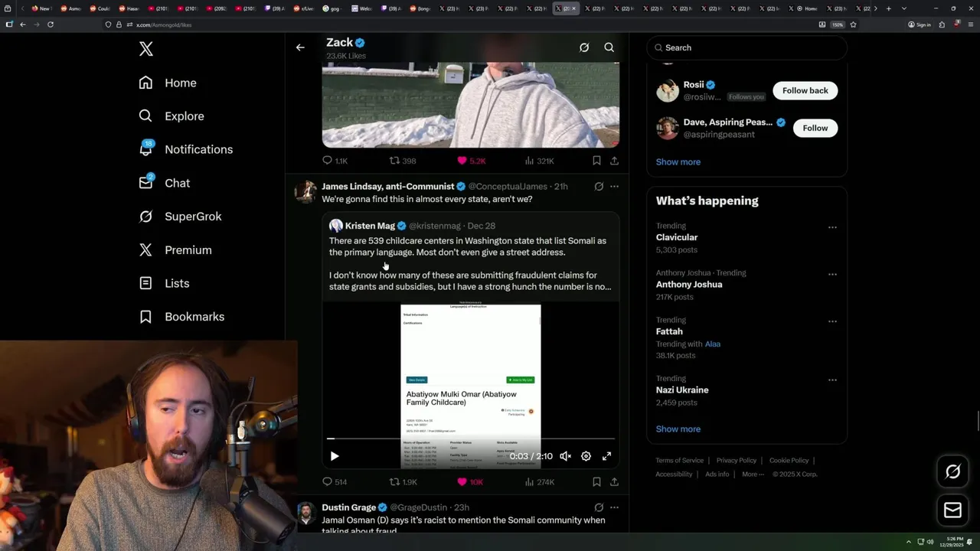Reply to the post with 1.1K comments
This screenshot has width=980, height=551.
tap(335, 161)
